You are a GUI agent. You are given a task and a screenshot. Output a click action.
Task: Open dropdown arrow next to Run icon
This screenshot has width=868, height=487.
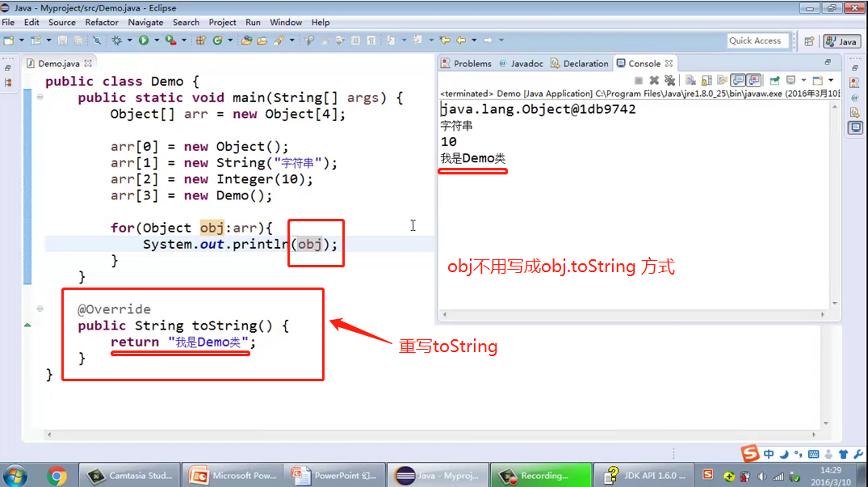tap(157, 40)
